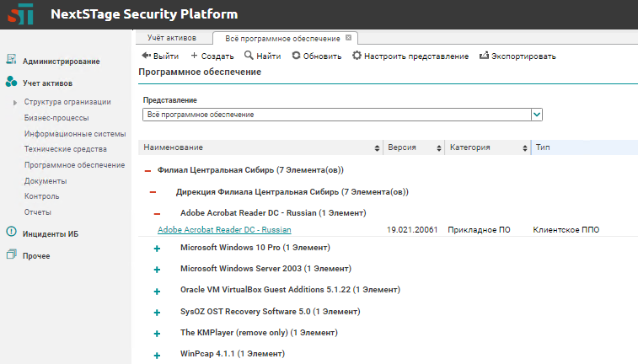Click the Выйти exit arrow icon

[x=145, y=56]
